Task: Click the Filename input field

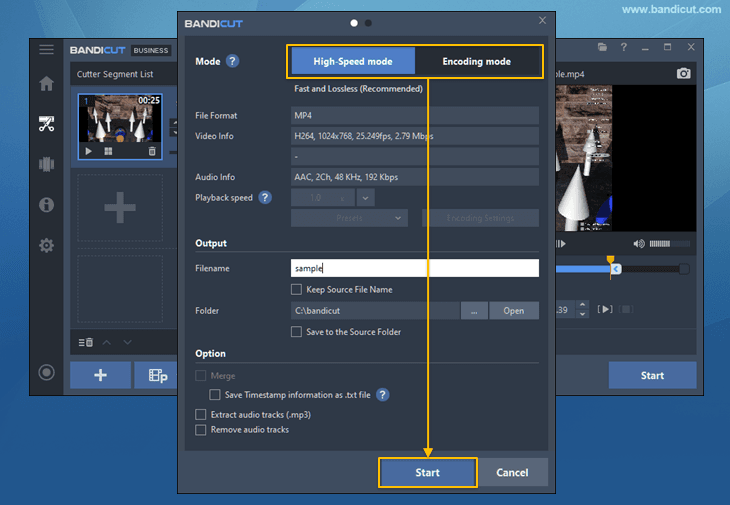Action: click(415, 268)
